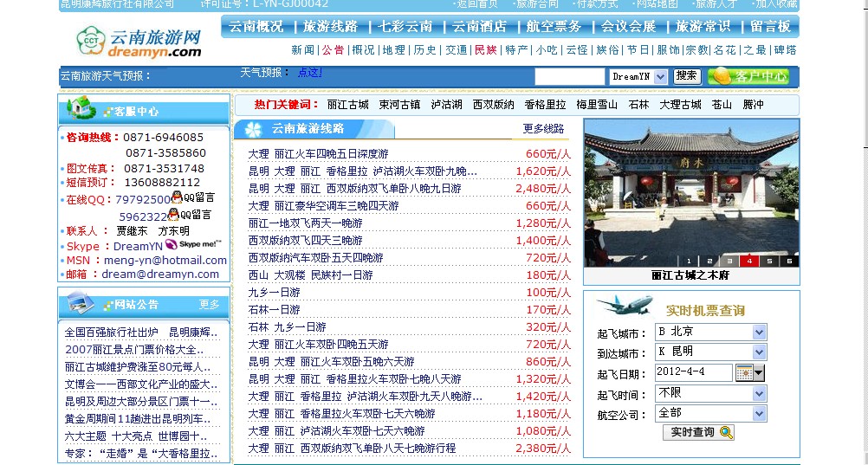Click QQ penguin icon beside 79792500
This screenshot has width=868, height=465.
[x=177, y=197]
